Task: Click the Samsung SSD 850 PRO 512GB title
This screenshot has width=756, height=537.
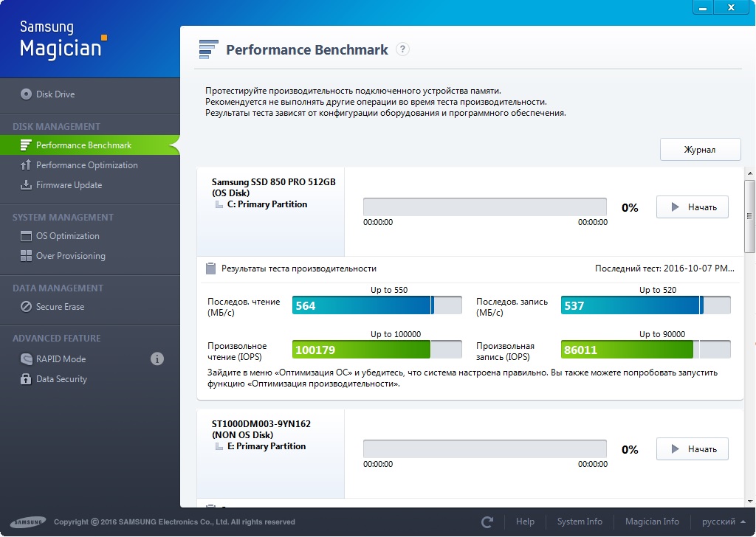Action: [x=273, y=182]
